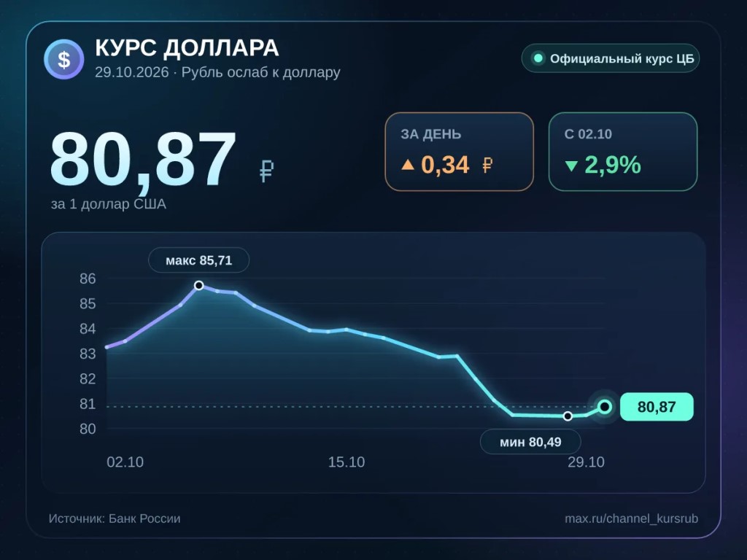Click the teal 80,87 value tag on the chart

tap(657, 407)
